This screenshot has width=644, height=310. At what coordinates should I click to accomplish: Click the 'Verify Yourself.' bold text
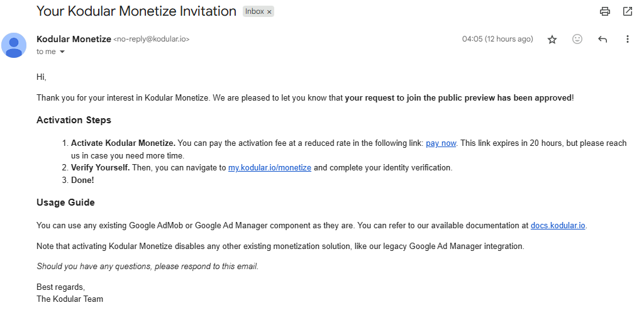pyautogui.click(x=100, y=167)
